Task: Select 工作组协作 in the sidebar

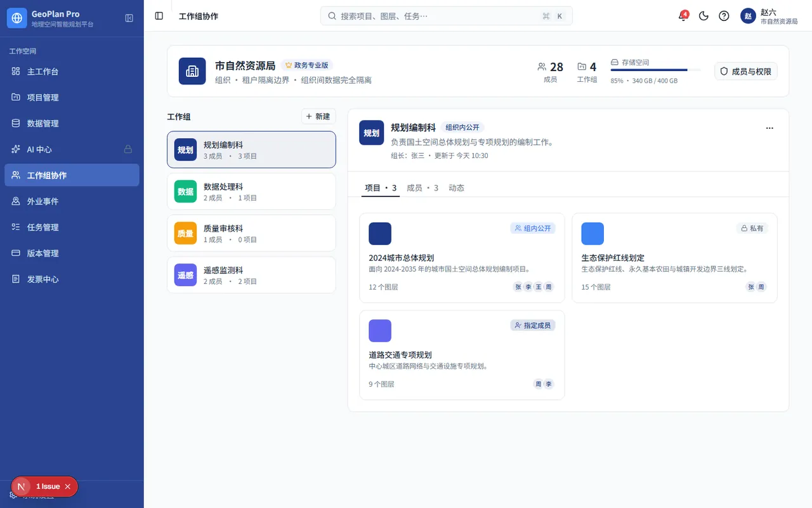Action: tap(72, 175)
